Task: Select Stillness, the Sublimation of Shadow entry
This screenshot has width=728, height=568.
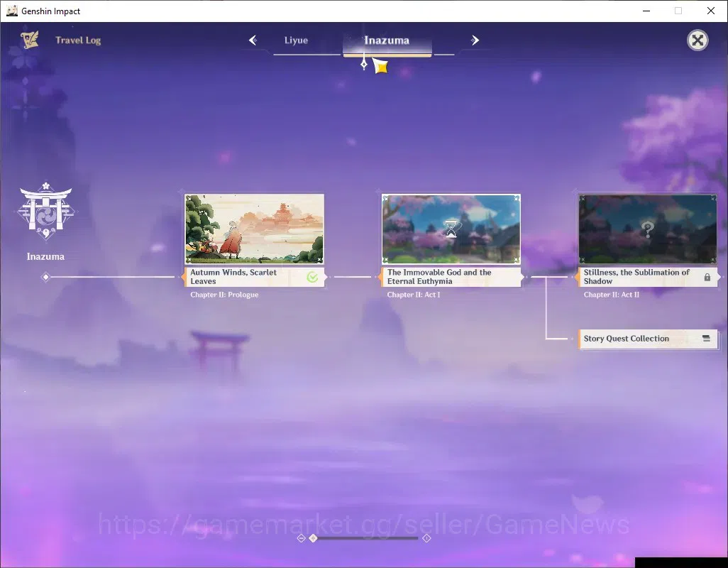Action: point(648,277)
